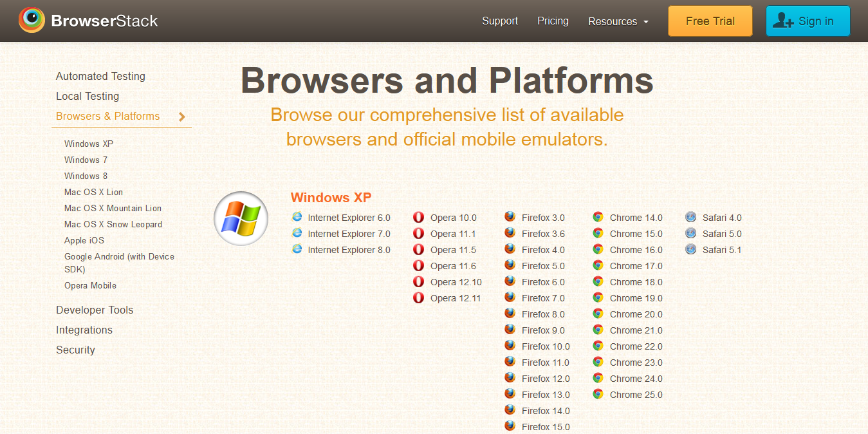Select Google Android (with Device SDK)
868x434 pixels.
click(x=119, y=256)
